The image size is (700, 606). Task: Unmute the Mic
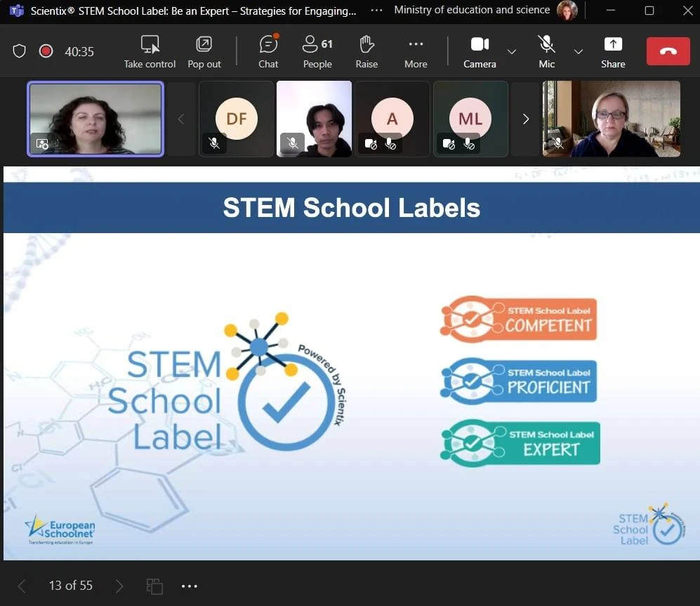click(x=546, y=52)
